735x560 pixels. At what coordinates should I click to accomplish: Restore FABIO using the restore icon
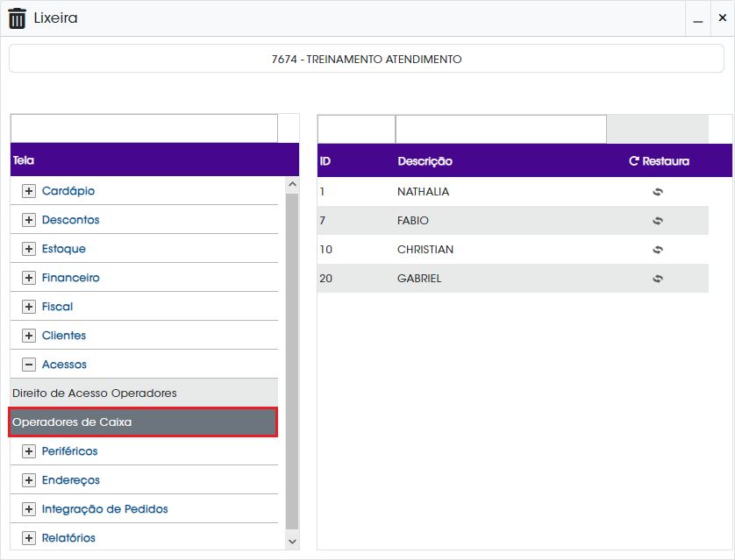pos(658,221)
